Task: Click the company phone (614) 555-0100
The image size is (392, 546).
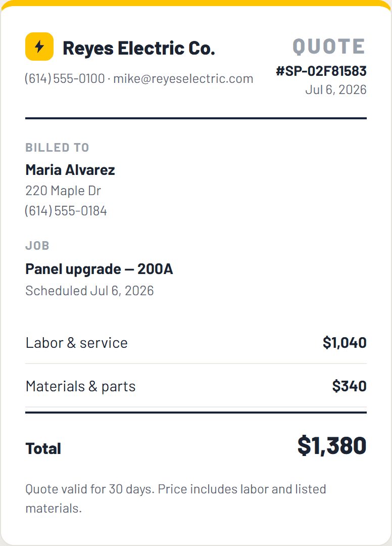Action: tap(65, 79)
